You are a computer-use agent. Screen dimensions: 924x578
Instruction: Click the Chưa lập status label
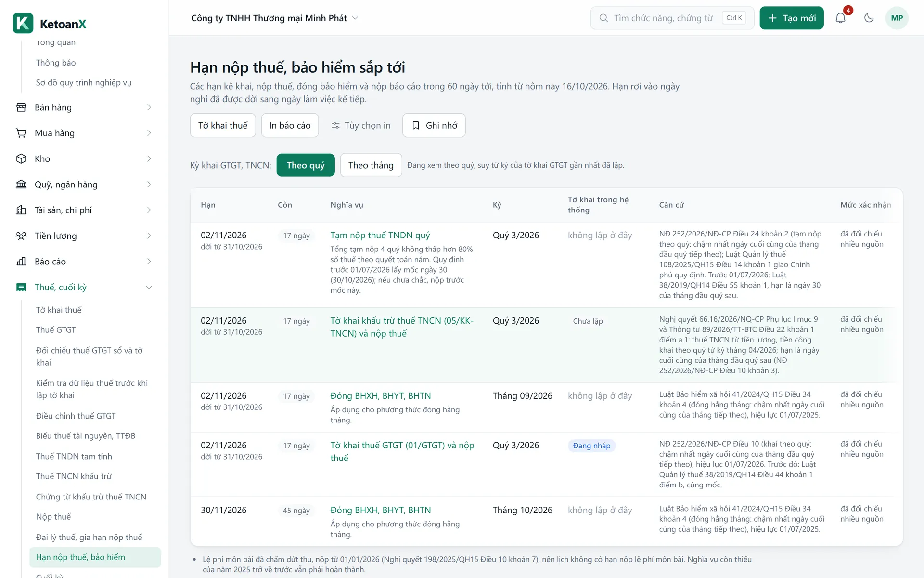click(588, 321)
